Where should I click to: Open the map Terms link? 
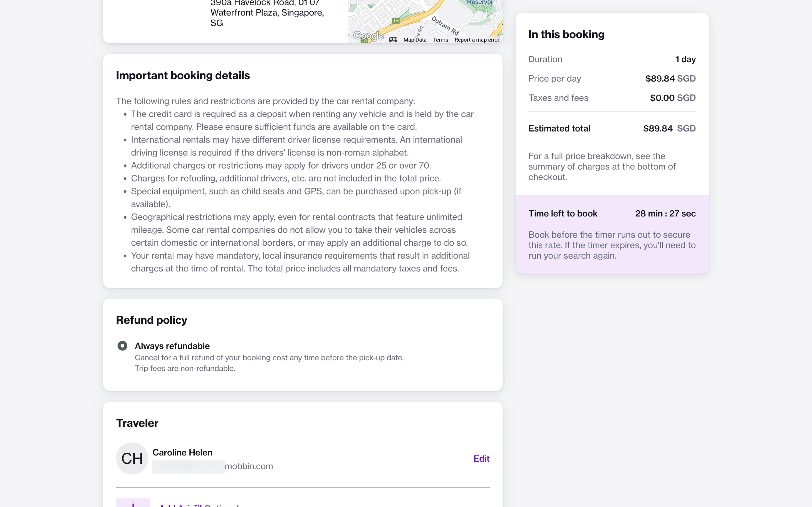(x=440, y=40)
